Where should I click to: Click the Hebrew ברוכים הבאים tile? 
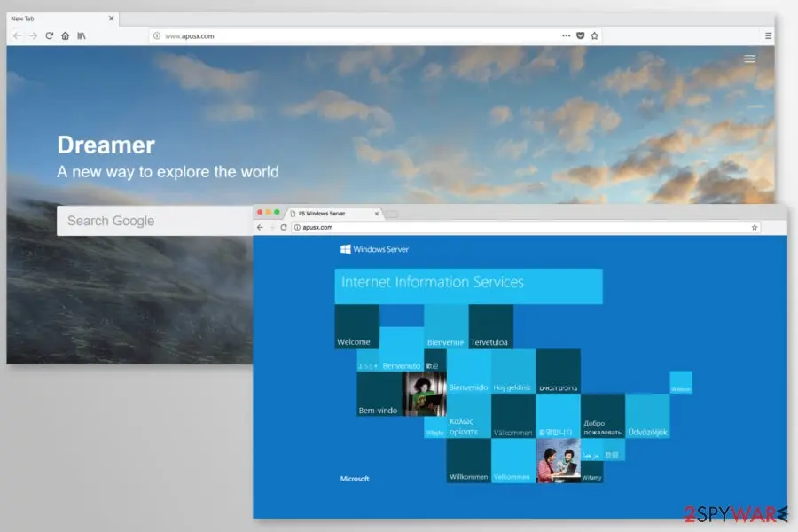558,372
